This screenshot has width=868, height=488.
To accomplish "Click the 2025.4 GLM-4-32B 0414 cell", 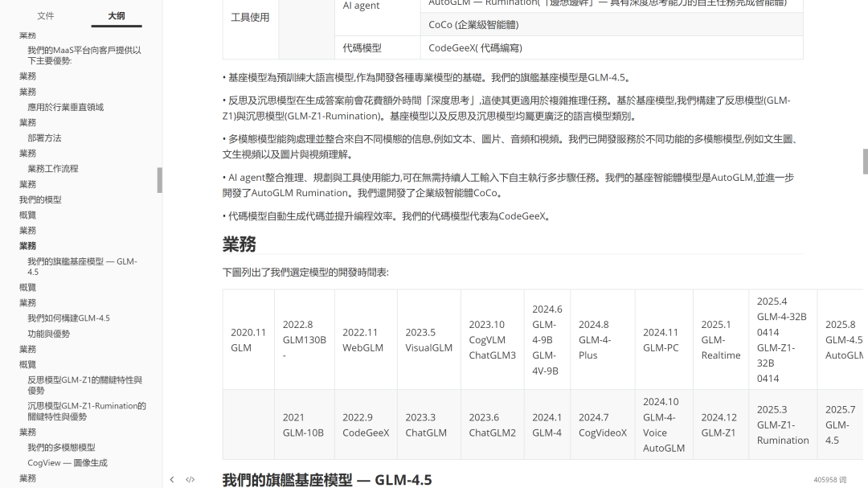I will [783, 339].
